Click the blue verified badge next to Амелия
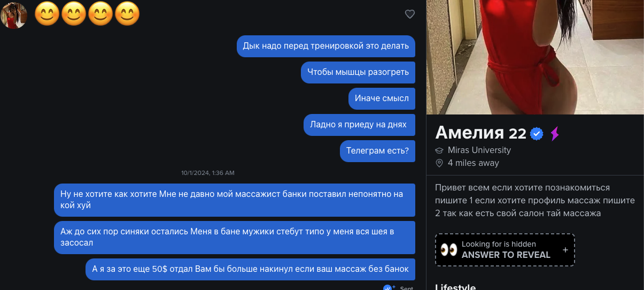Viewport: 644px width, 290px height. coord(537,134)
